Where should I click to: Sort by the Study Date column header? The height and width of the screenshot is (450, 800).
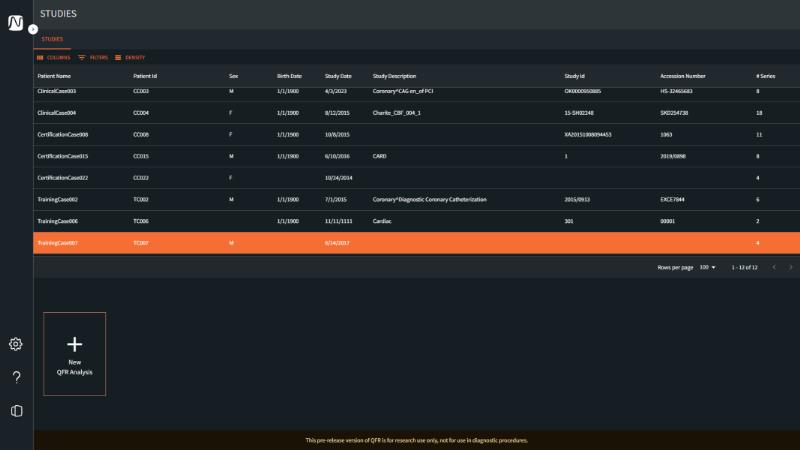coord(338,76)
